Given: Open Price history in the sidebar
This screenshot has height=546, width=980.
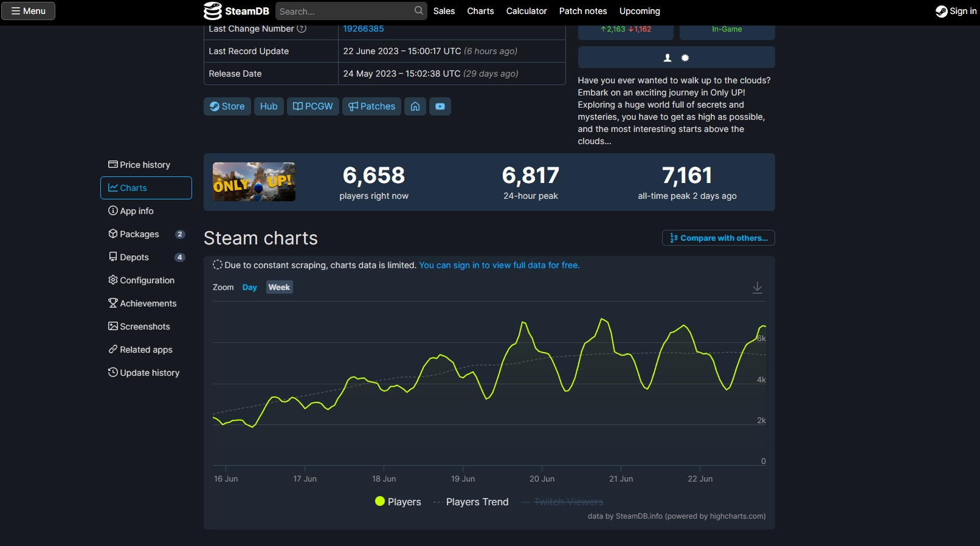Looking at the screenshot, I should pos(146,165).
